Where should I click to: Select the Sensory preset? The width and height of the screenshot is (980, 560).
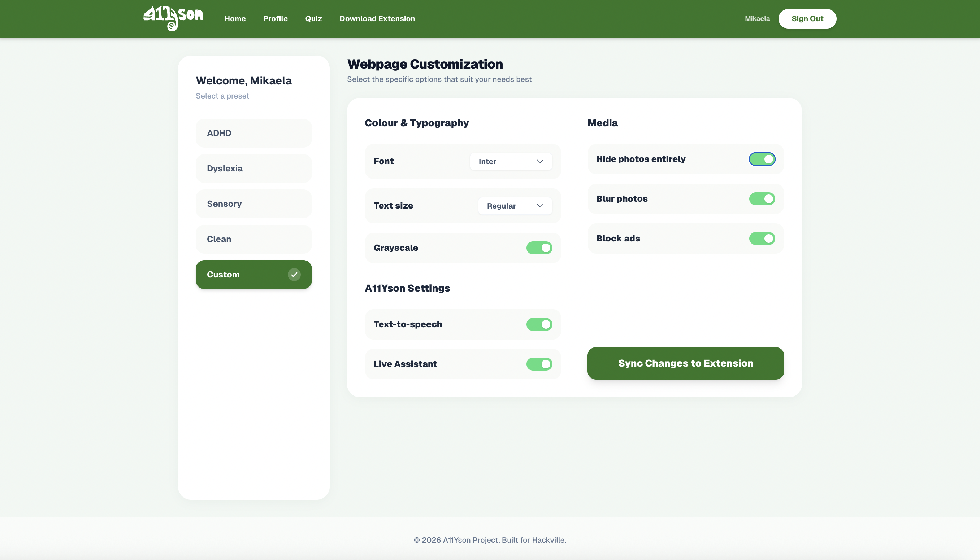(x=253, y=204)
